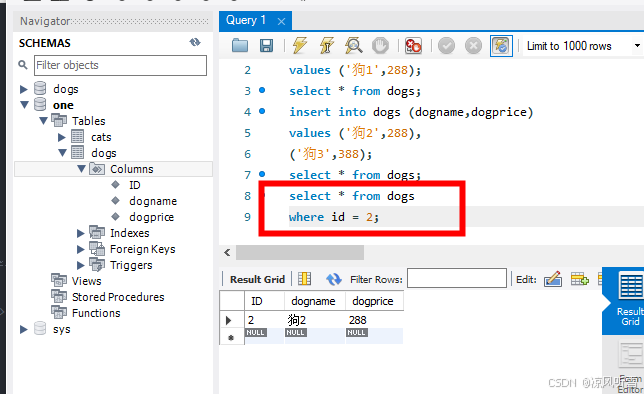The height and width of the screenshot is (394, 644).
Task: Click line 3 statement marker dot
Action: pos(262,90)
